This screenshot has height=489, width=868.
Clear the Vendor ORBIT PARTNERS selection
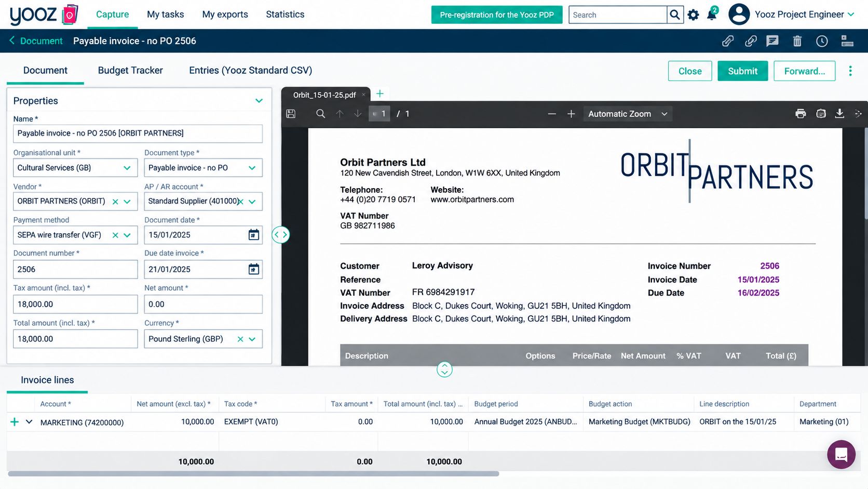point(115,202)
